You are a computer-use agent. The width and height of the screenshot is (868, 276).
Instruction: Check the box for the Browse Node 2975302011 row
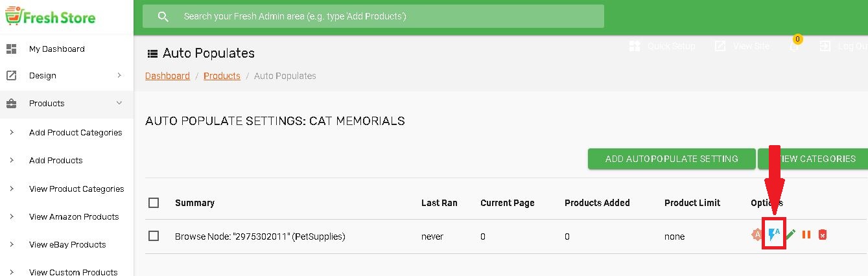(154, 236)
